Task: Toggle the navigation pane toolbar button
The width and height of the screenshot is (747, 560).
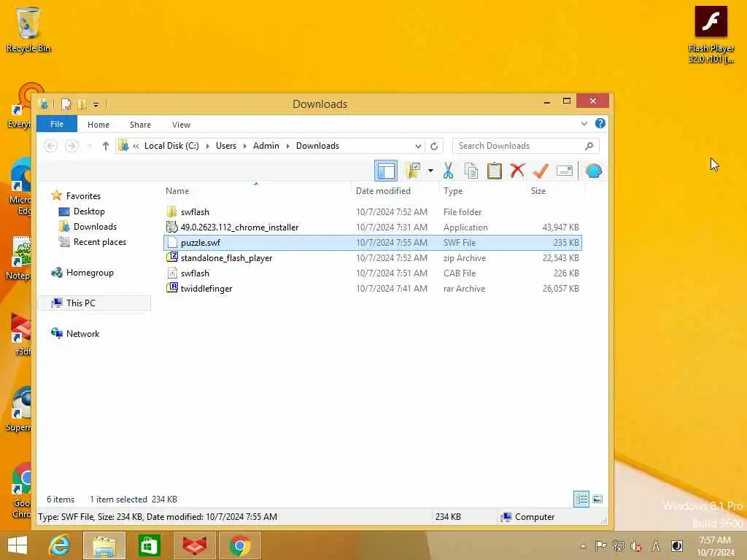Action: tap(385, 171)
